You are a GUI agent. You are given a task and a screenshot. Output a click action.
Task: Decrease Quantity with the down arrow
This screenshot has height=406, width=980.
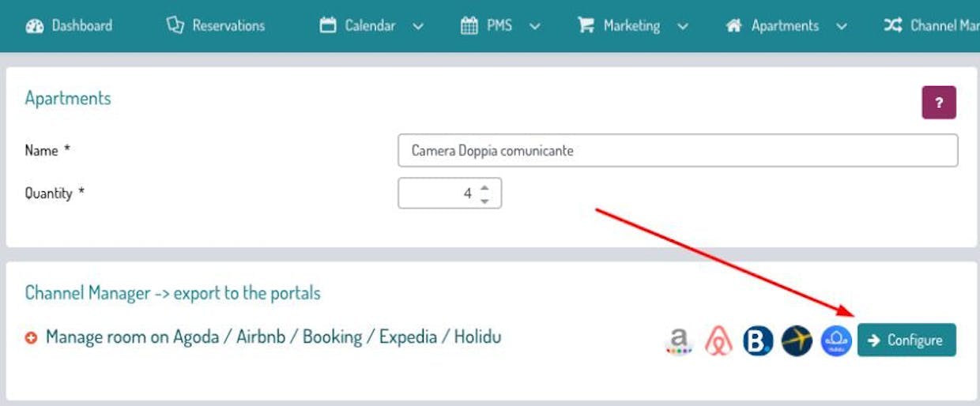pos(484,201)
